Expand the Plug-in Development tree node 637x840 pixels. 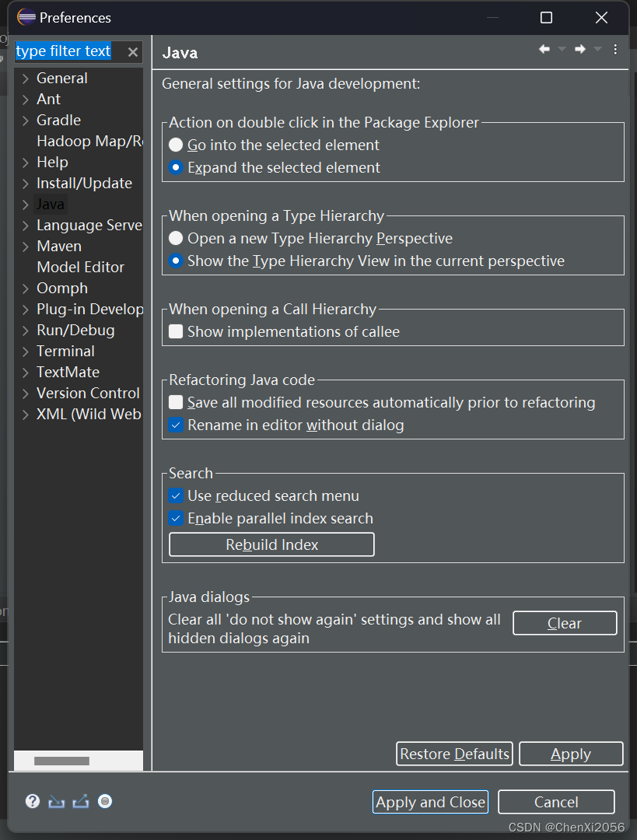tap(25, 310)
